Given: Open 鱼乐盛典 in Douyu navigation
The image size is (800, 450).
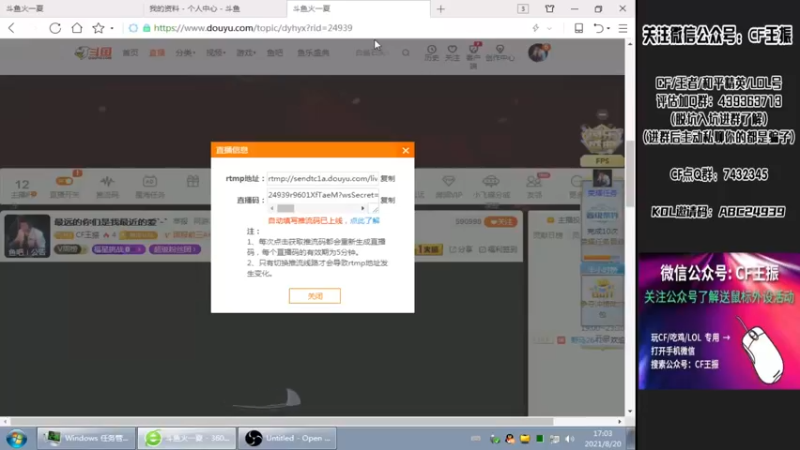Looking at the screenshot, I should [x=313, y=53].
